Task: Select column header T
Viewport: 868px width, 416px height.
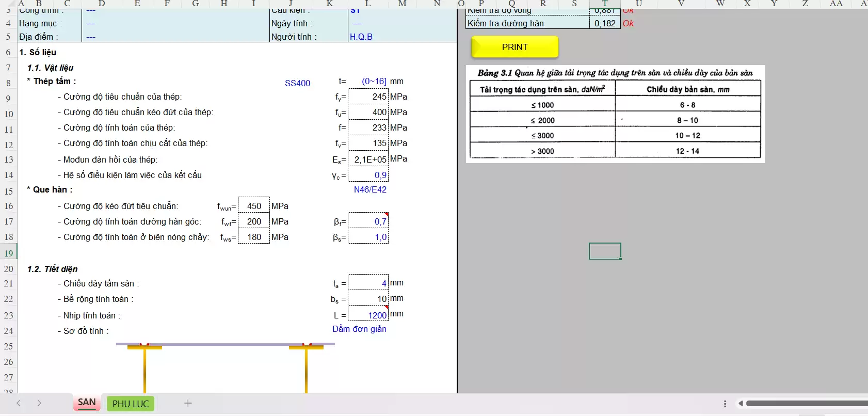Action: click(x=605, y=4)
